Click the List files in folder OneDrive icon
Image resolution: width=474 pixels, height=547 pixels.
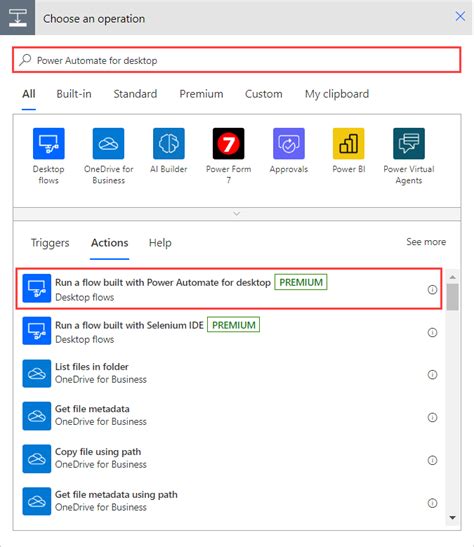(37, 374)
